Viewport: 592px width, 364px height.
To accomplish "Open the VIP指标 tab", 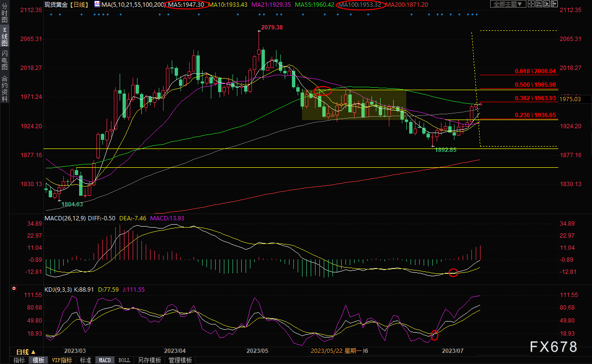I will click(62, 360).
